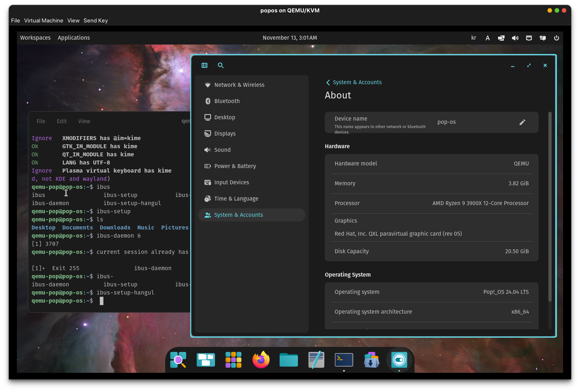
Task: Select the Displays settings page
Action: tap(252, 134)
